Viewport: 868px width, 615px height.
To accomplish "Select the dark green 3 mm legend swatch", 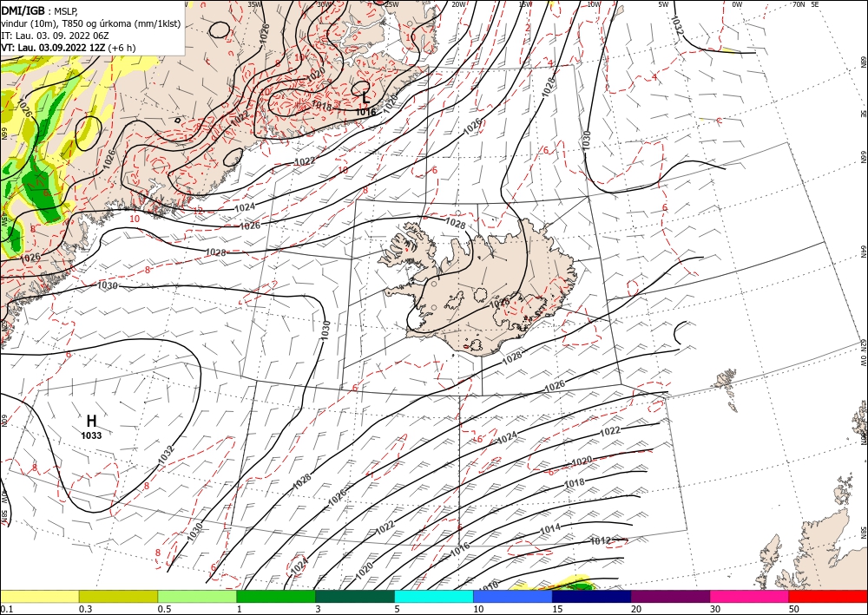I will tap(355, 596).
